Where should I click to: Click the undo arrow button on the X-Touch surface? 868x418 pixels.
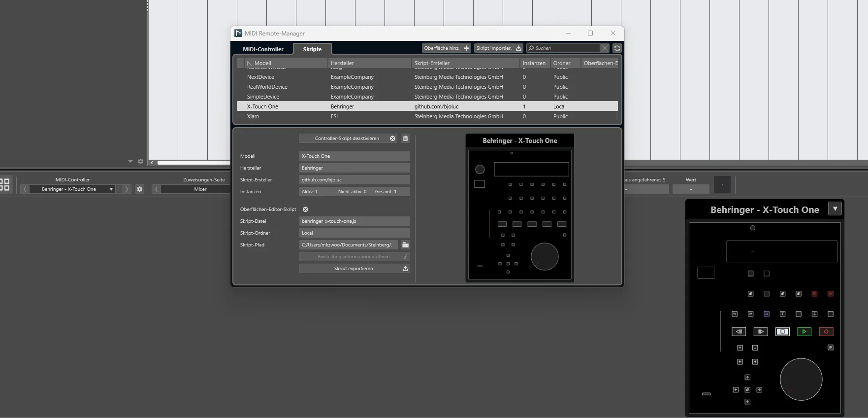coord(735,314)
